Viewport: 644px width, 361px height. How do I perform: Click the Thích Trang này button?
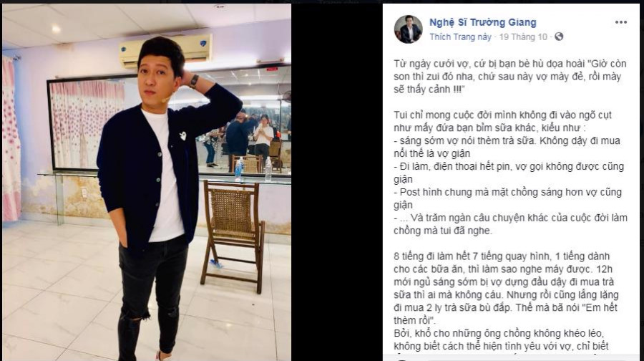point(460,37)
